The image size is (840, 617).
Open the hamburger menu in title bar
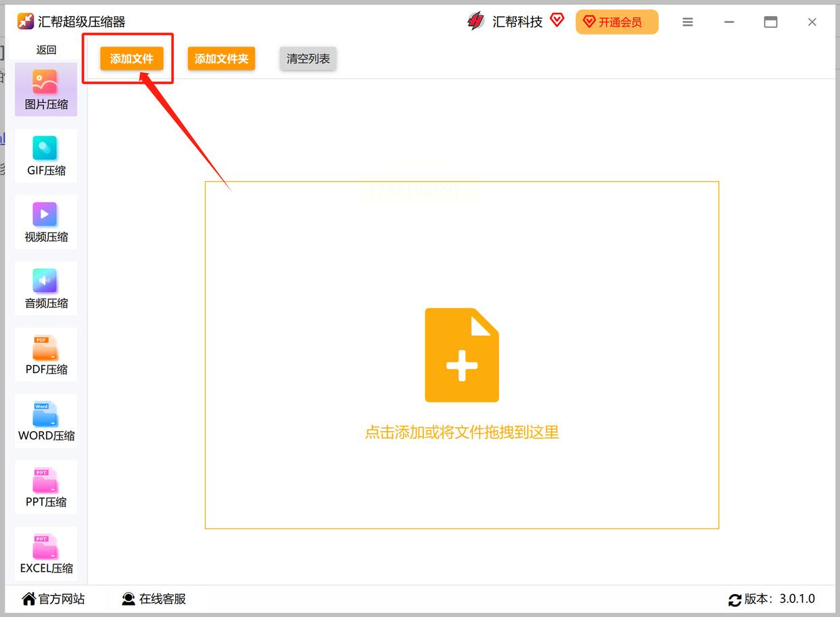pos(688,22)
